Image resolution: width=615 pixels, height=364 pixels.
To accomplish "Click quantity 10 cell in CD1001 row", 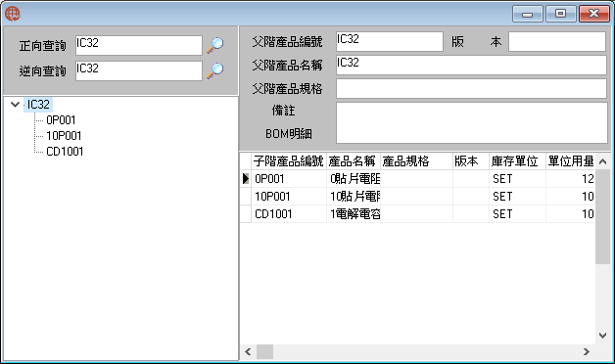I will click(570, 214).
